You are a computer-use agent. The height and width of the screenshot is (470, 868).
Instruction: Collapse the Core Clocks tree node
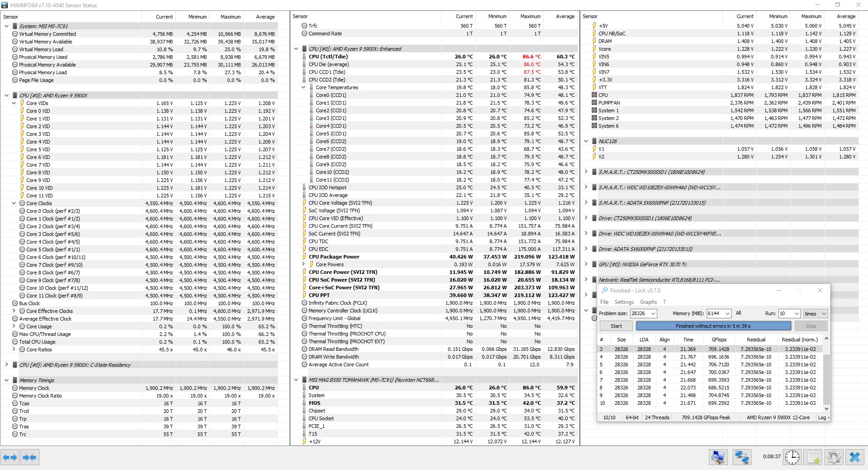14,203
